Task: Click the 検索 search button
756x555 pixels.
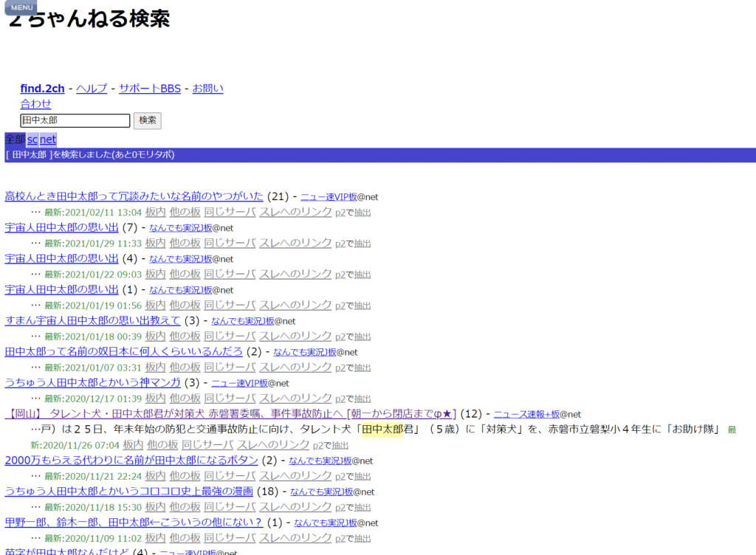Action: [x=148, y=120]
